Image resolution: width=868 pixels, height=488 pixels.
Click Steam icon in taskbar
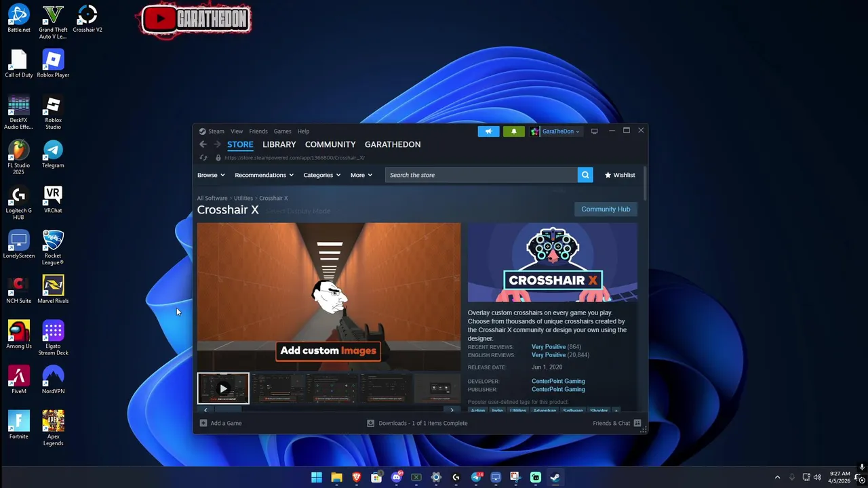coord(555,477)
